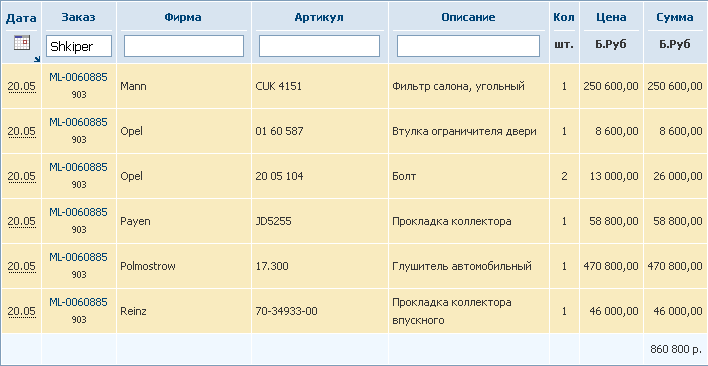Sort by the Цена column header
This screenshot has width=708, height=366.
pos(611,17)
